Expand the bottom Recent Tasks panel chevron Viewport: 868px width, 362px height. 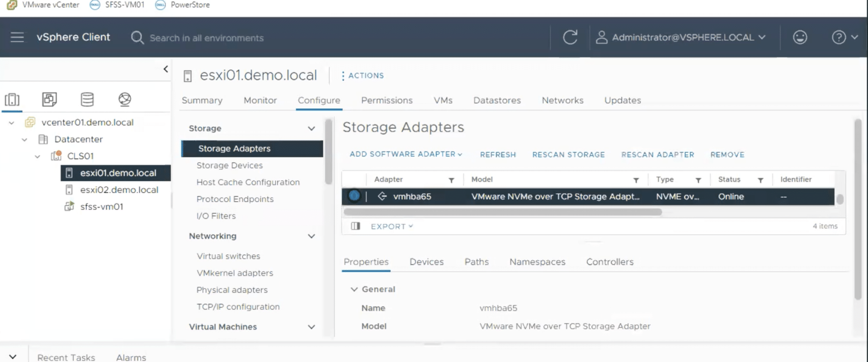click(x=13, y=357)
